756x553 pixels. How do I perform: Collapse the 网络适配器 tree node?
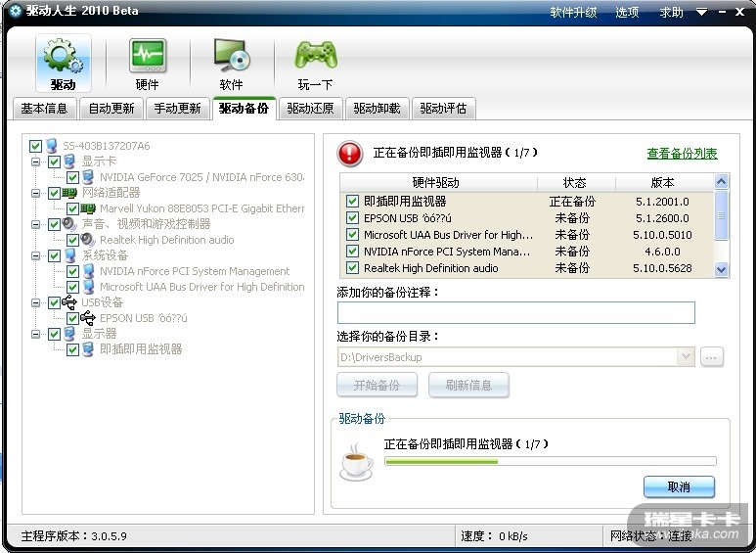tap(35, 193)
